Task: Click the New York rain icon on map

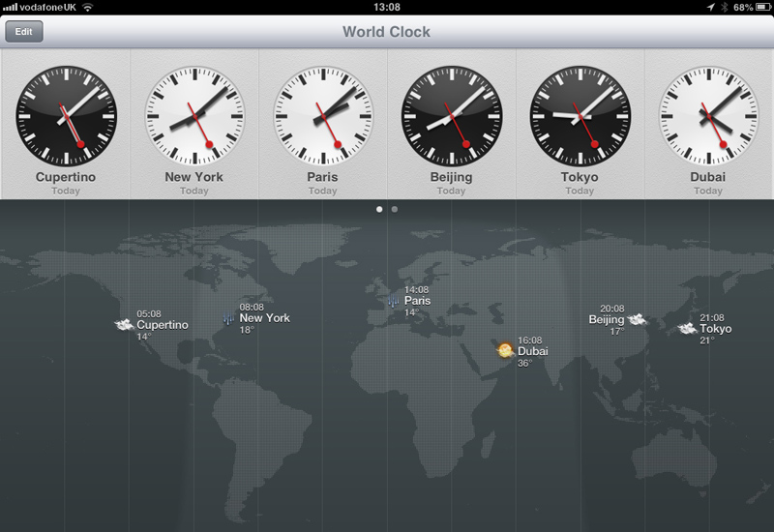Action: click(x=228, y=318)
